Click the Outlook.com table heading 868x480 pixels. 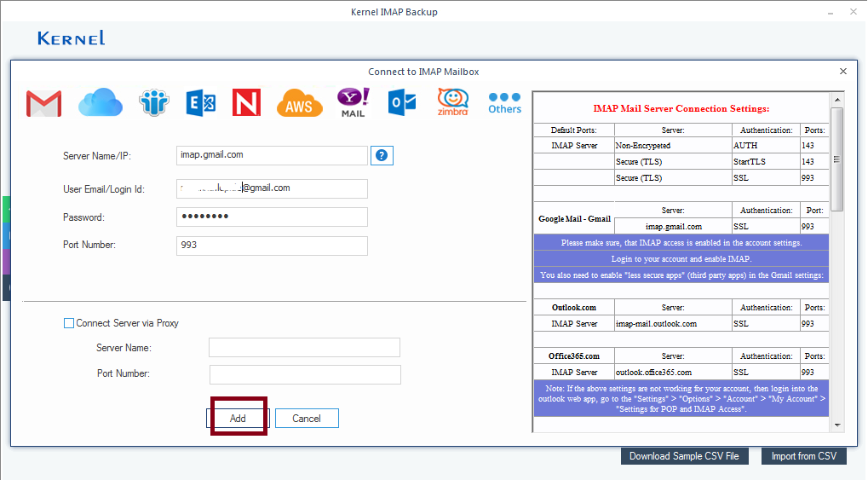point(574,307)
